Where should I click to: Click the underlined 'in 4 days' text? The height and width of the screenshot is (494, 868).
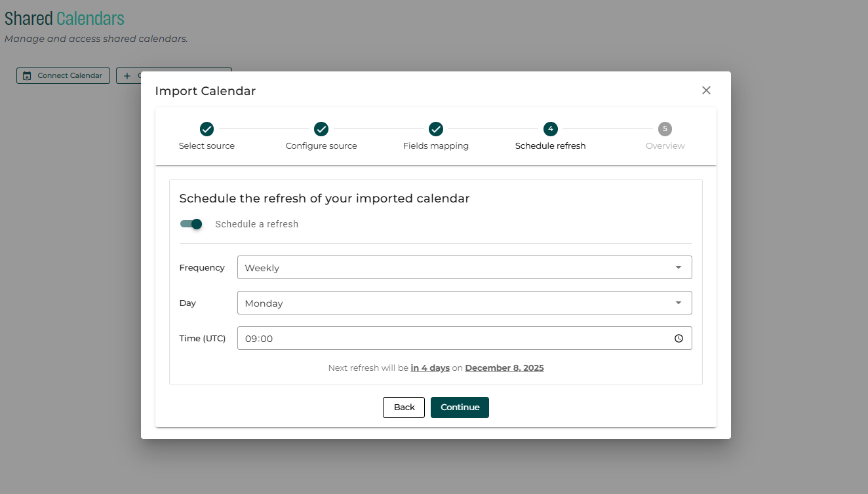coord(430,368)
